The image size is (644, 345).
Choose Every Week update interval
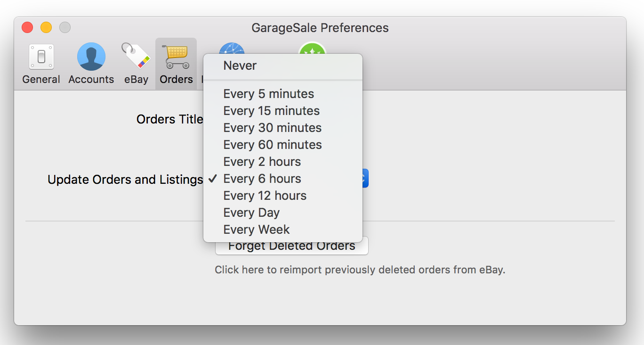283,230
